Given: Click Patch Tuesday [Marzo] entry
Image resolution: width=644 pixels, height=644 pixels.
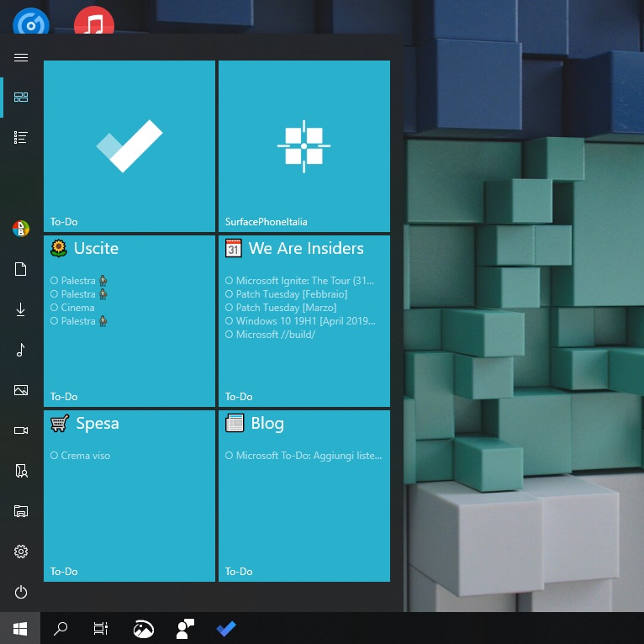Looking at the screenshot, I should pyautogui.click(x=281, y=308).
